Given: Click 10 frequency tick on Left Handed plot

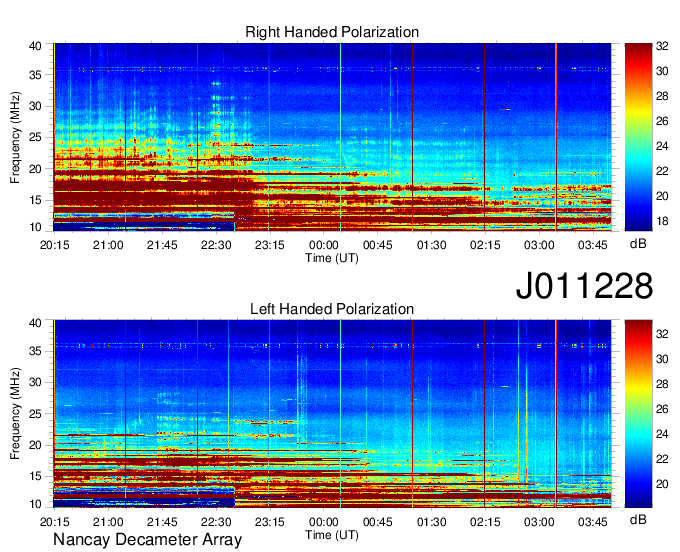Looking at the screenshot, I should pyautogui.click(x=35, y=504).
